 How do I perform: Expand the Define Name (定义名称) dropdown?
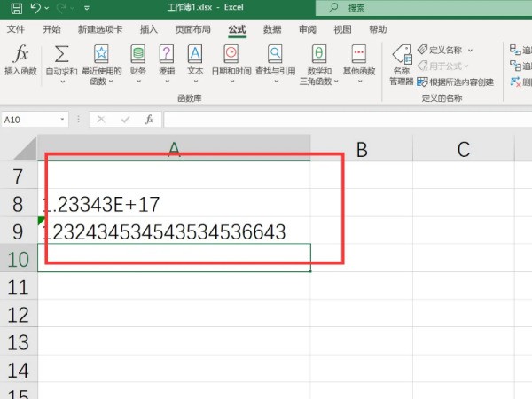coord(471,50)
